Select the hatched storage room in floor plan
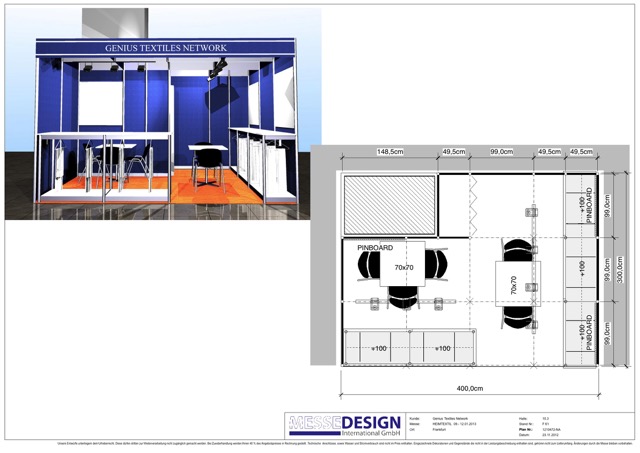 tap(389, 205)
